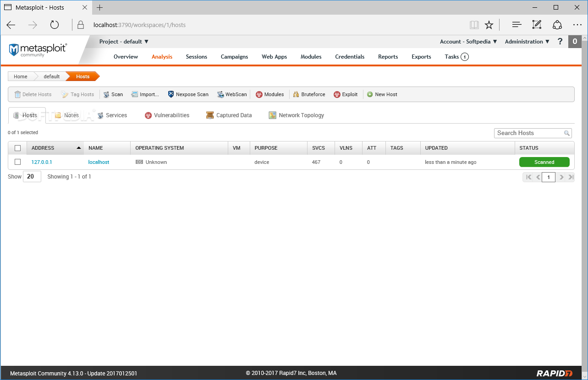The image size is (588, 380).
Task: Open the Import hosts tool
Action: click(x=145, y=94)
